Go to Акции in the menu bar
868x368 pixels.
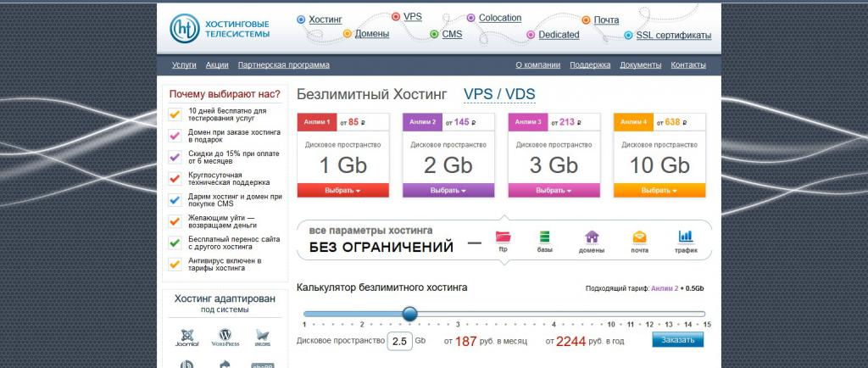[x=217, y=64]
